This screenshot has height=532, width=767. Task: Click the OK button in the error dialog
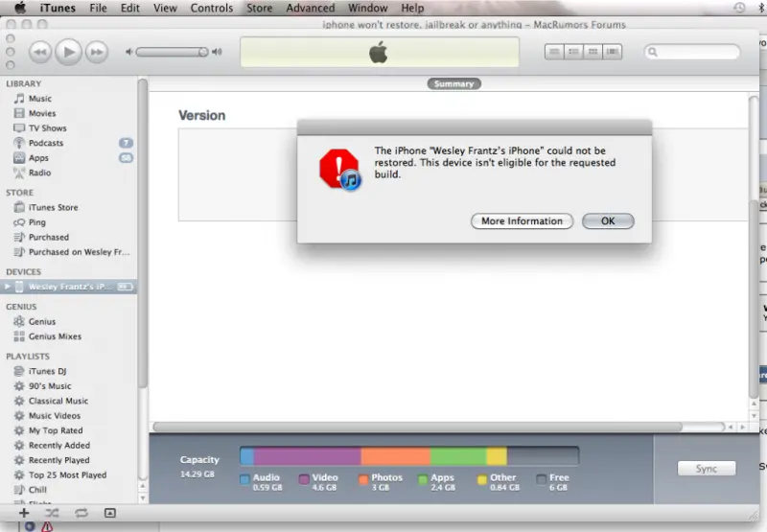coord(608,221)
